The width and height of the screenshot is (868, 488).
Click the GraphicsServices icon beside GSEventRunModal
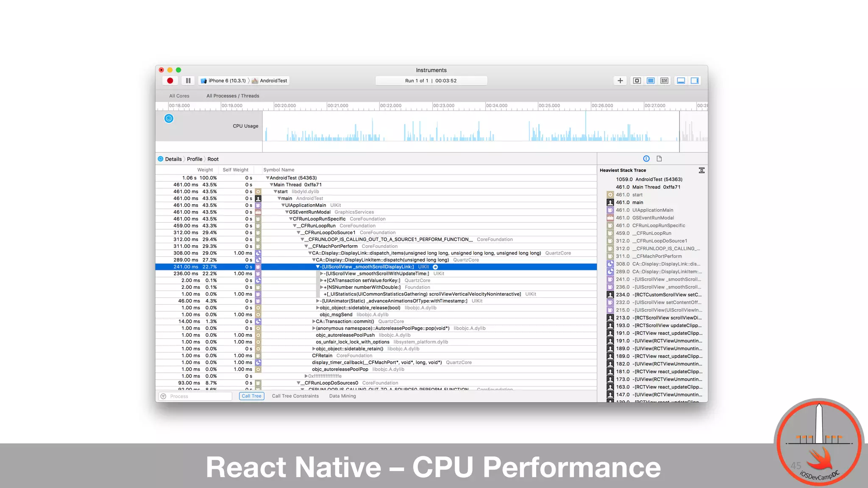(x=258, y=212)
